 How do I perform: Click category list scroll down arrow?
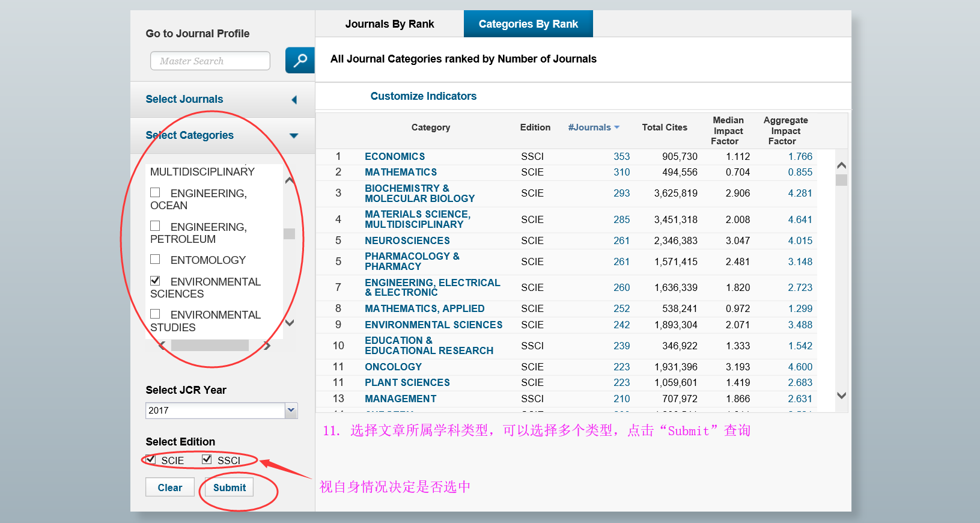290,323
